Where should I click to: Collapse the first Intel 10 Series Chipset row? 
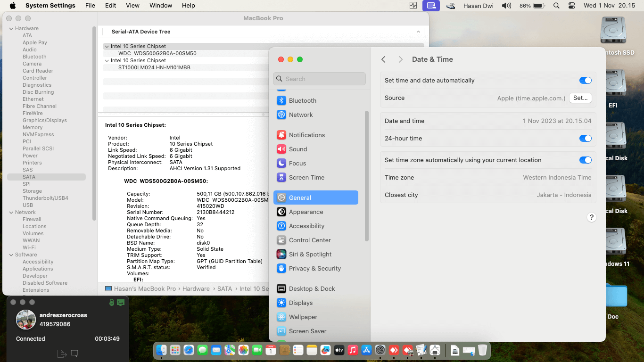[107, 46]
